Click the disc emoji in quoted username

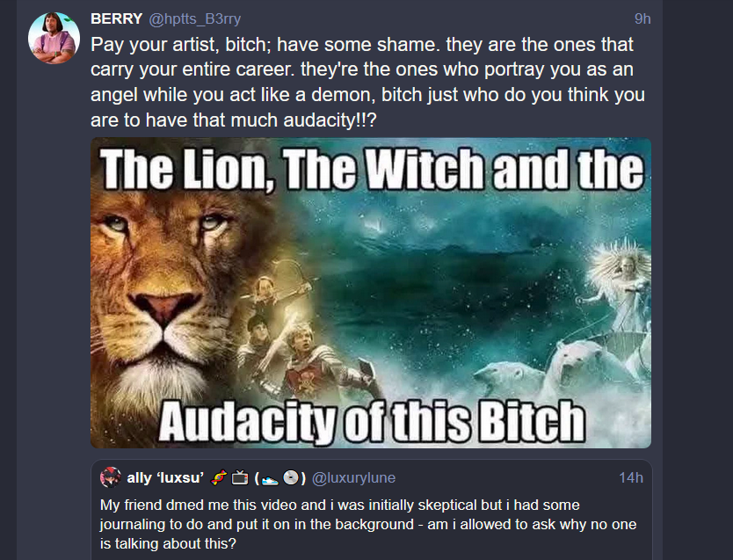tap(291, 477)
